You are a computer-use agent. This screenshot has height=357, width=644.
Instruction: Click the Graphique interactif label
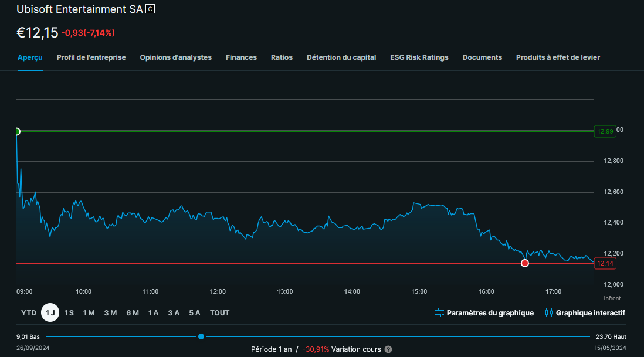(x=590, y=312)
